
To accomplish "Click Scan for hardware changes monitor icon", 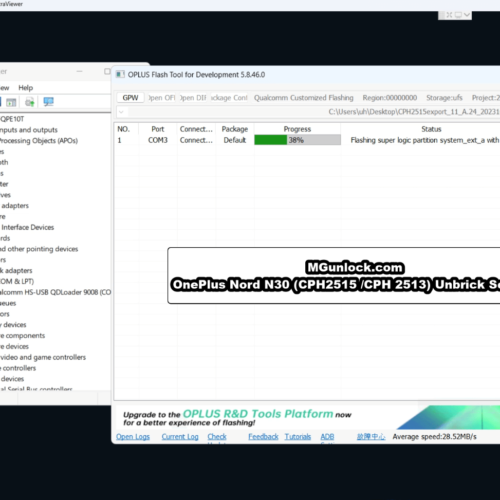I will (48, 102).
